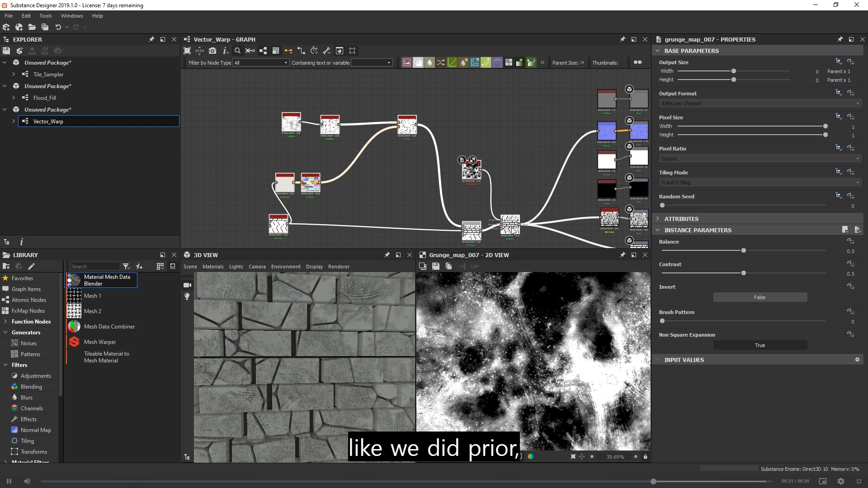The height and width of the screenshot is (488, 868).
Task: Open Filter by Node Type dropdown
Action: (261, 63)
